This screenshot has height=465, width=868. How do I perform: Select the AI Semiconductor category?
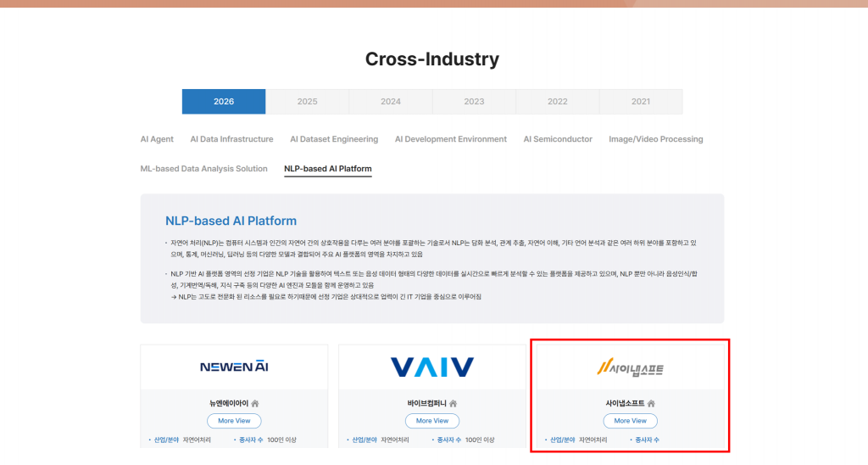click(x=558, y=139)
